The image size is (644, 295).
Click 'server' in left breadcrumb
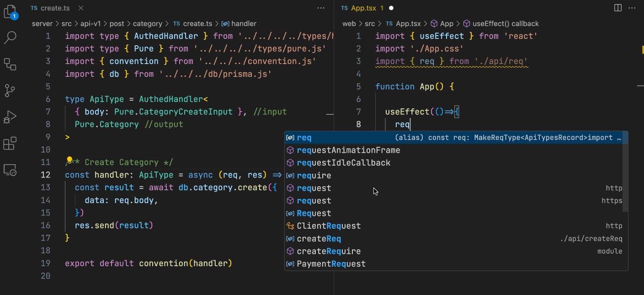(42, 24)
